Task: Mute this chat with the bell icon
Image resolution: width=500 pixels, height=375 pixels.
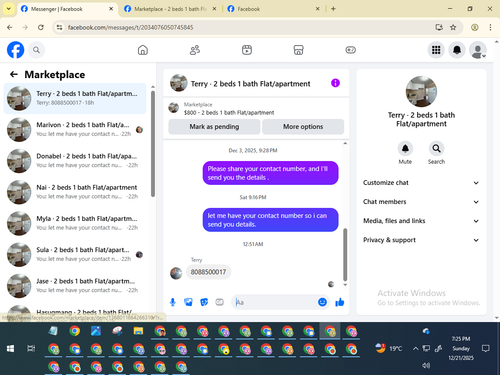Action: click(x=405, y=149)
